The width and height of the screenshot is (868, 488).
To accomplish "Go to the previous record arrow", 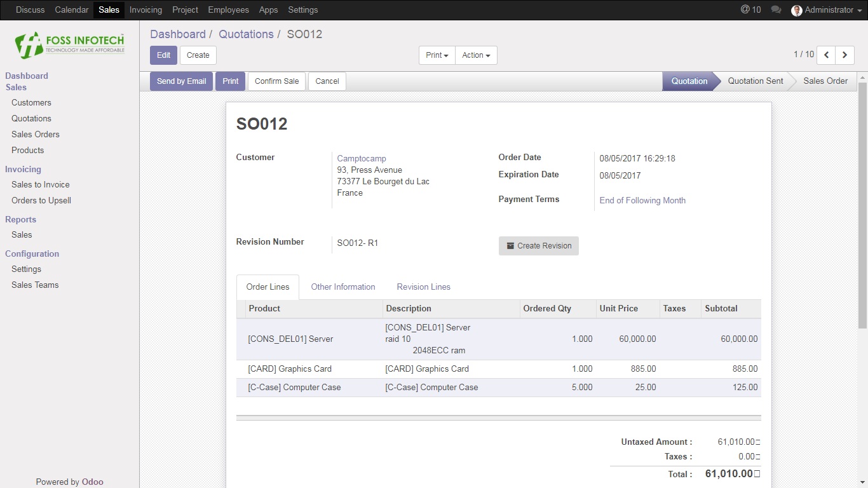I will pos(826,55).
